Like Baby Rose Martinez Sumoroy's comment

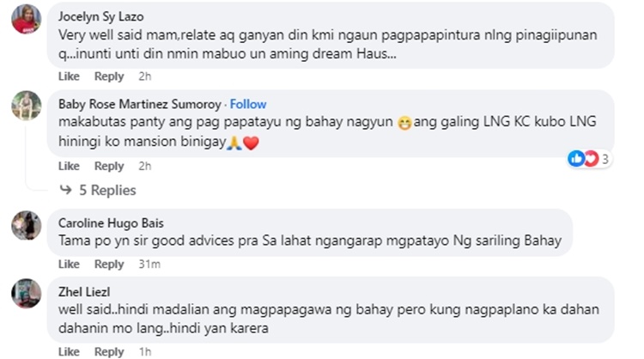point(69,166)
